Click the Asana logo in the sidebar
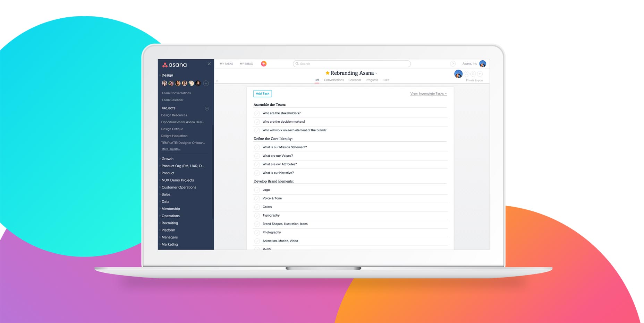Image resolution: width=644 pixels, height=323 pixels. [175, 65]
